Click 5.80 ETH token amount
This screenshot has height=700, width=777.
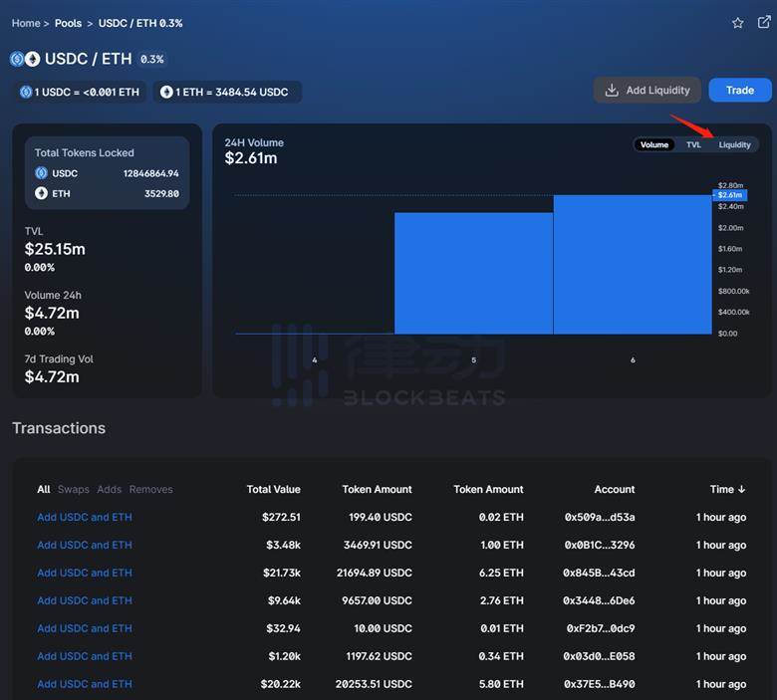coord(501,684)
